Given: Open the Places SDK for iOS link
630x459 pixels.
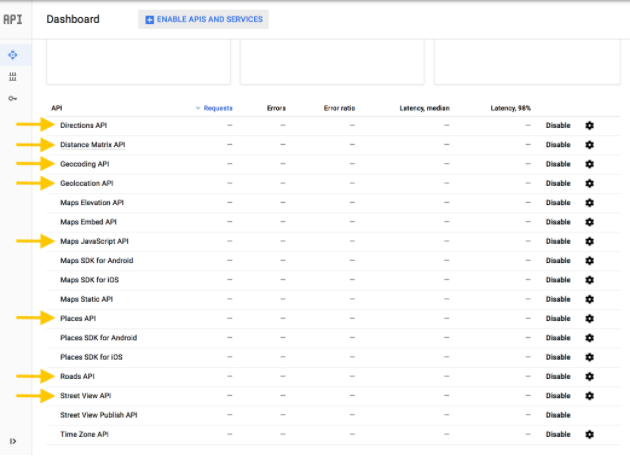Looking at the screenshot, I should point(91,357).
